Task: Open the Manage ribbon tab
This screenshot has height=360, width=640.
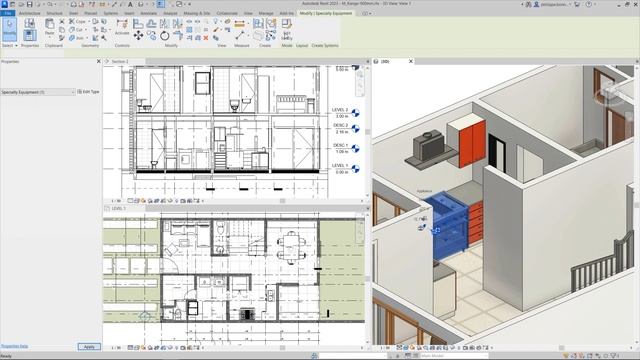Action: click(x=266, y=13)
